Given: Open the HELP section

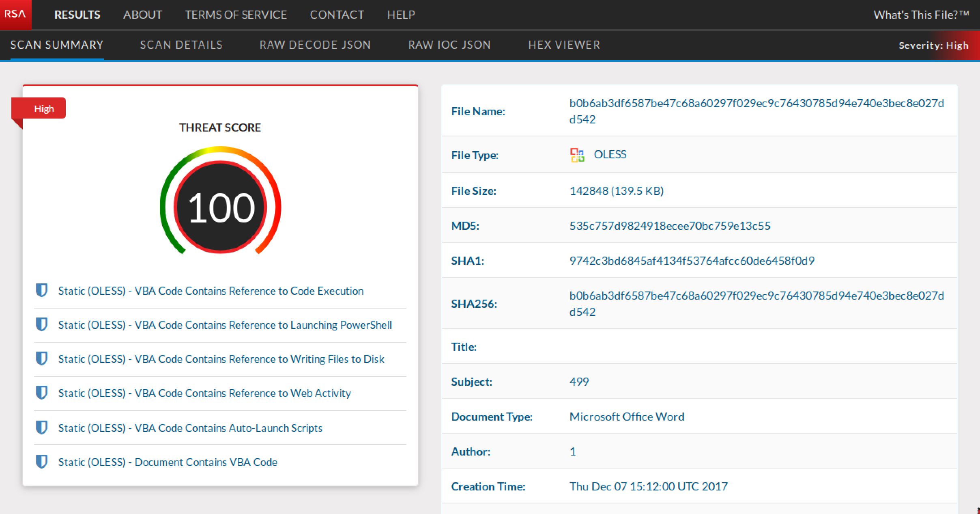Looking at the screenshot, I should coord(400,15).
